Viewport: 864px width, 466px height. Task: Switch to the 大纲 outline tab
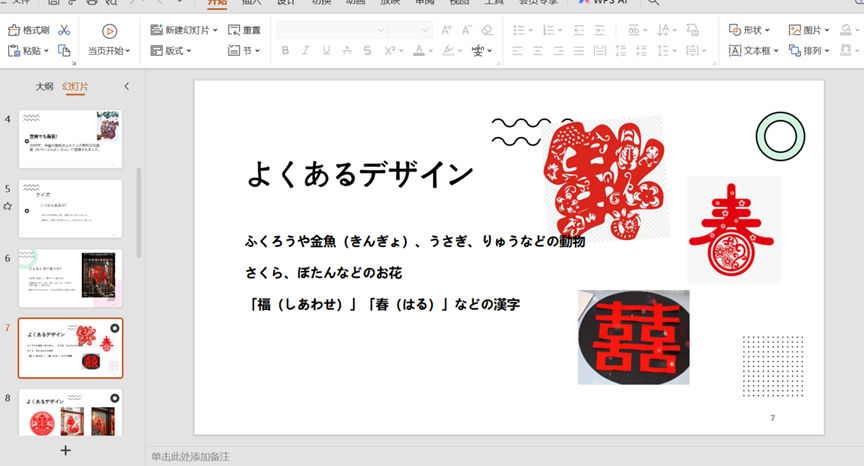click(x=44, y=86)
